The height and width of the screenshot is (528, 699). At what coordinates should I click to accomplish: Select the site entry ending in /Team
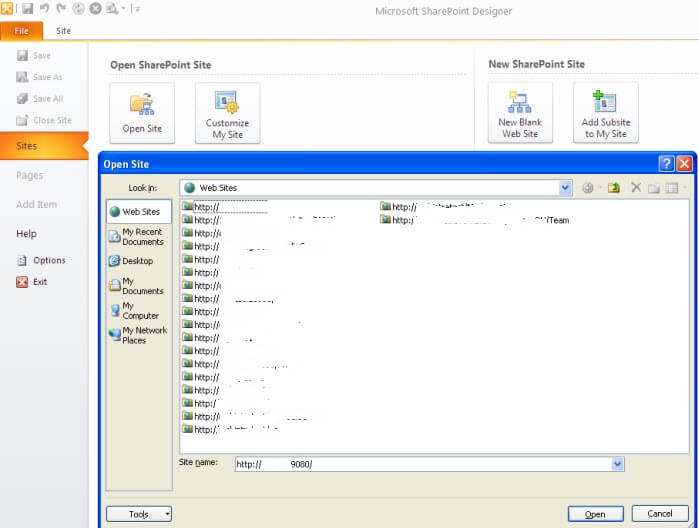(x=475, y=220)
